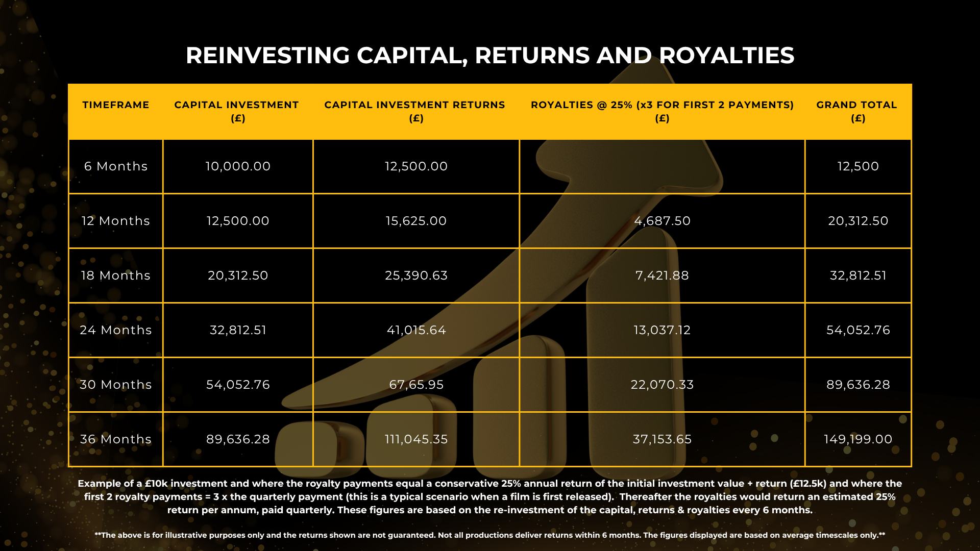980x551 pixels.
Task: Click the 10,000.00 capital investment cell
Action: pyautogui.click(x=238, y=166)
